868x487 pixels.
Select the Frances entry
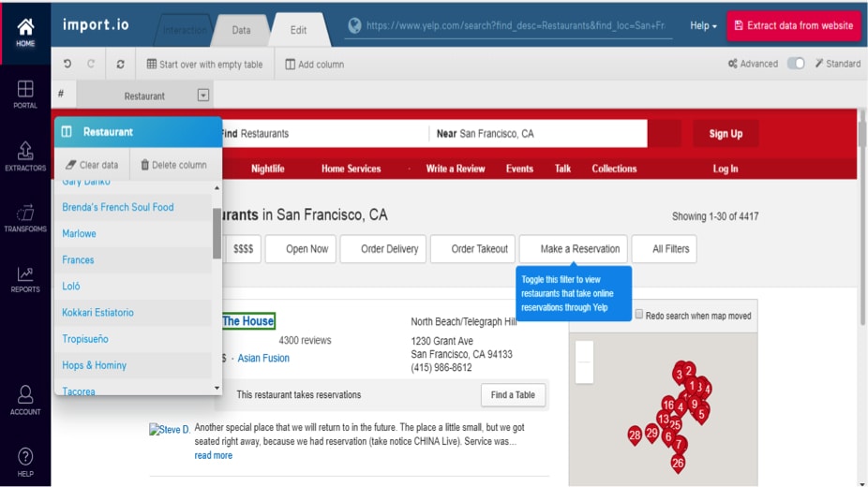[133, 259]
